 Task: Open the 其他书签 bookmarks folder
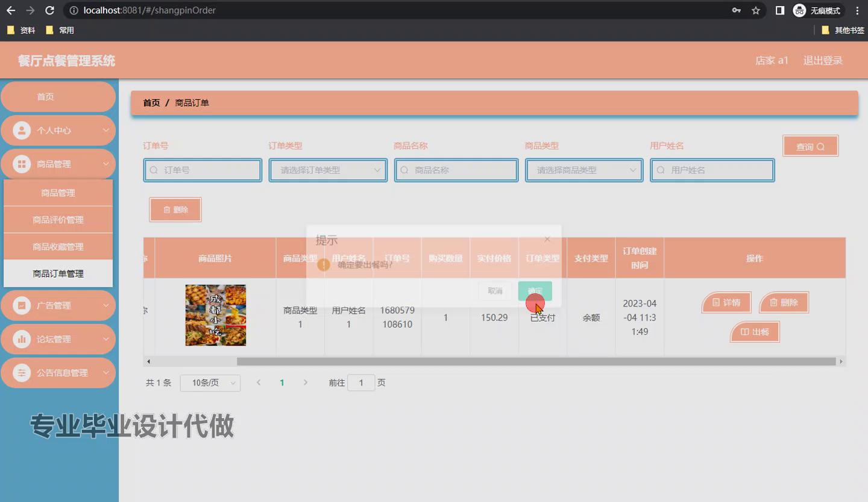click(x=843, y=30)
